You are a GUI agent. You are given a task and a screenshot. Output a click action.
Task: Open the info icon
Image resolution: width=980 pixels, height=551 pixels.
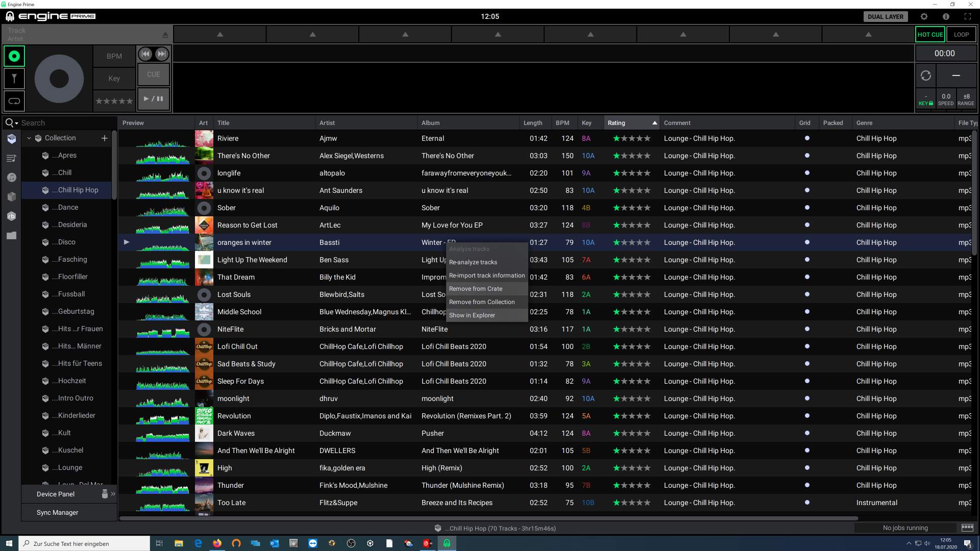pos(946,16)
